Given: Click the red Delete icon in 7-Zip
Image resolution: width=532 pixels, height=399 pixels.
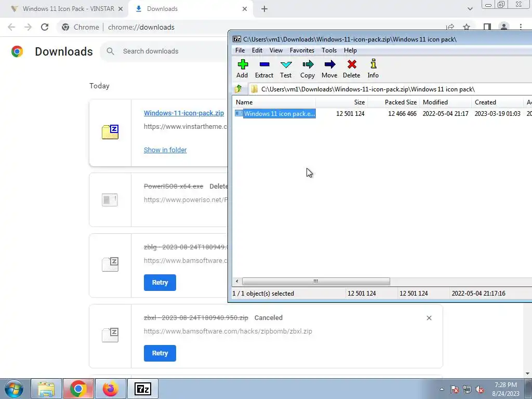Looking at the screenshot, I should [352, 69].
